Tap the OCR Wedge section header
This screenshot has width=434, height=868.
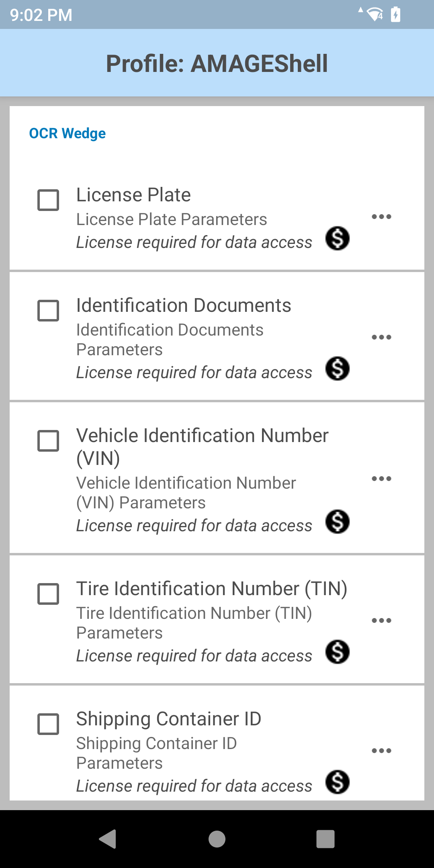pos(68,133)
